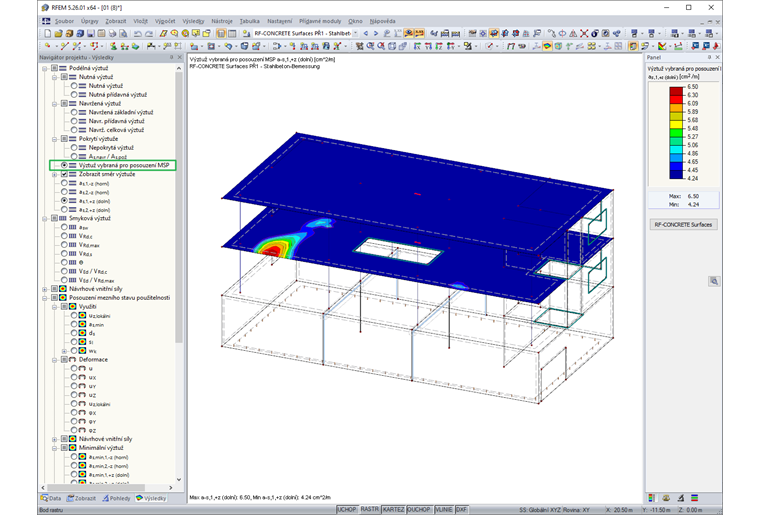This screenshot has width=760, height=515.
Task: Open the Přídavné moduly menu
Action: (320, 21)
